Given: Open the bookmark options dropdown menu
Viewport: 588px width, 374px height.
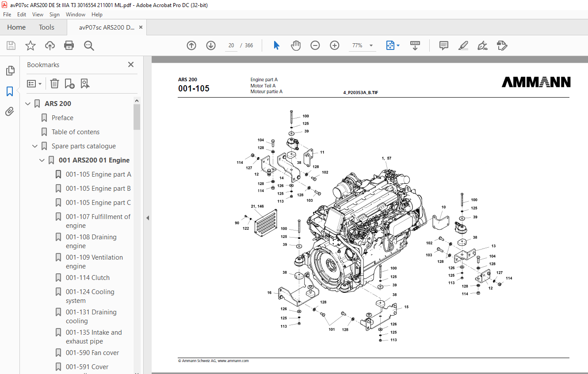Looking at the screenshot, I should point(34,83).
